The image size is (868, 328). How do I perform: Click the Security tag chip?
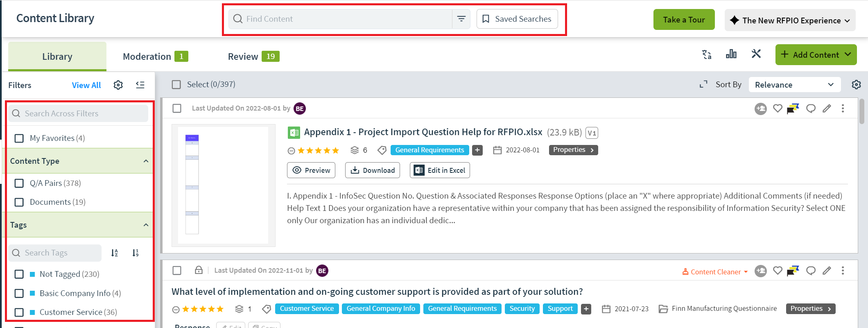(522, 309)
